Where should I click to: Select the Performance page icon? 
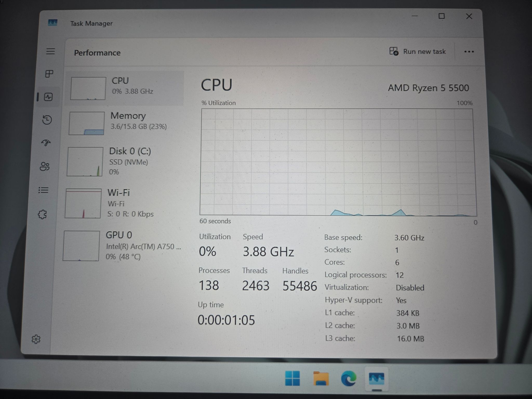(x=48, y=97)
